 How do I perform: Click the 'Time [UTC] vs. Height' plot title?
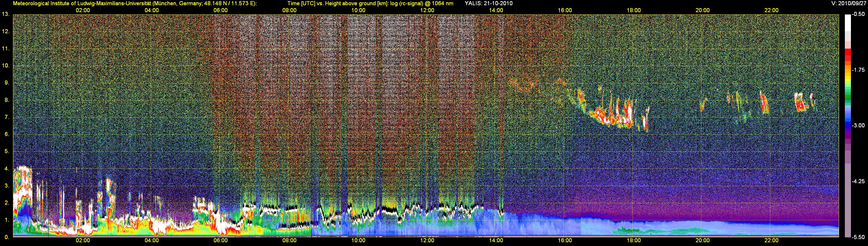click(370, 3)
